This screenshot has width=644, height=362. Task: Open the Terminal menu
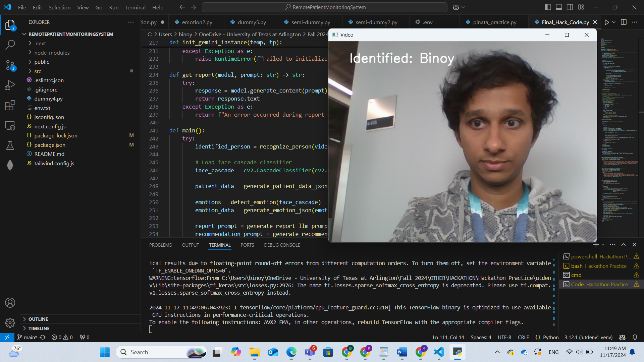click(135, 7)
